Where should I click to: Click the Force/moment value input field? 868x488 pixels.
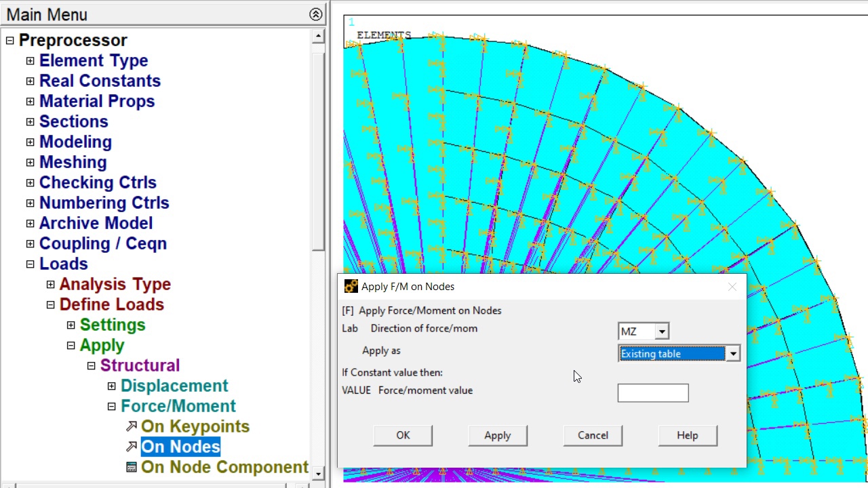pos(653,393)
